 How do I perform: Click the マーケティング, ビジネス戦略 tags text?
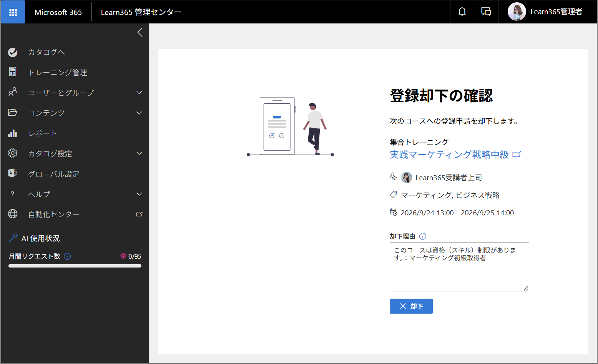[x=450, y=195]
